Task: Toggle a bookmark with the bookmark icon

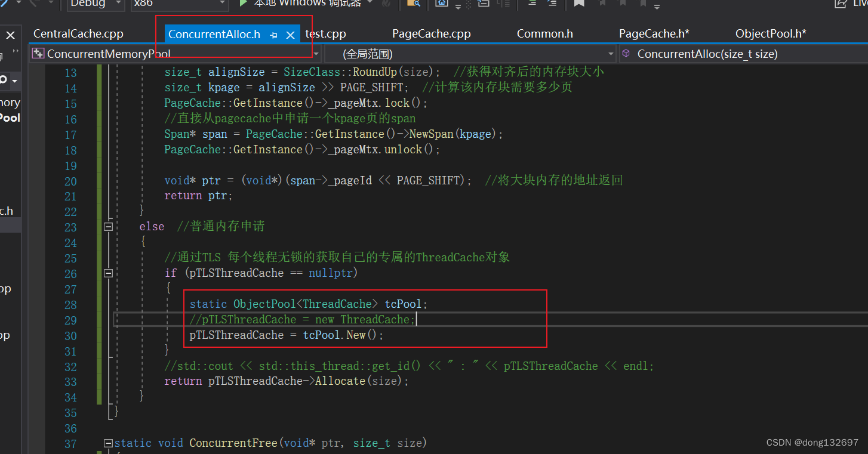Action: [x=578, y=4]
